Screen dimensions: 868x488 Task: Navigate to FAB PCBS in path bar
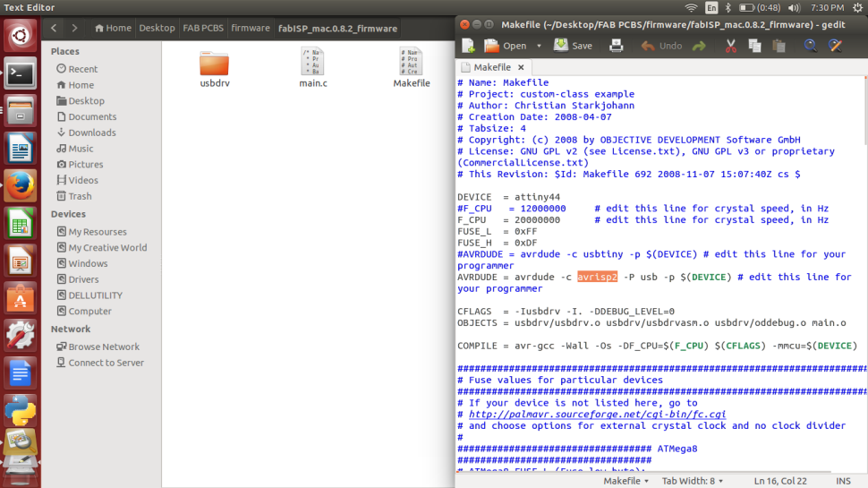[203, 28]
